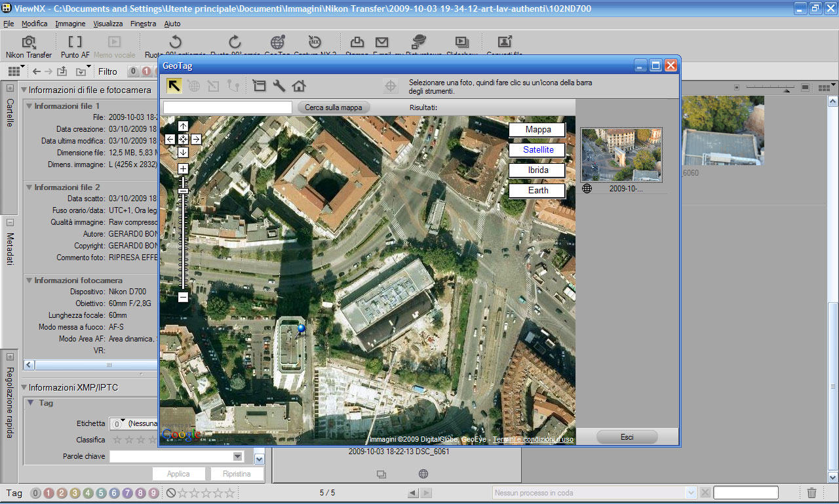Switch map view to Mappa
This screenshot has height=504, width=839.
coord(537,130)
